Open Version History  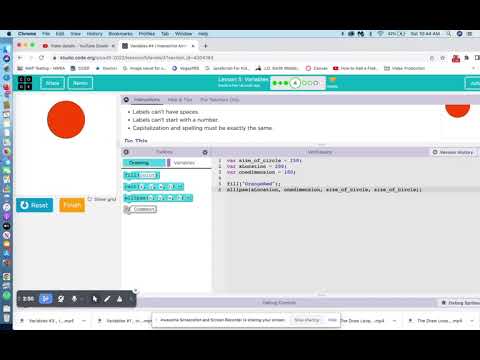(453, 152)
